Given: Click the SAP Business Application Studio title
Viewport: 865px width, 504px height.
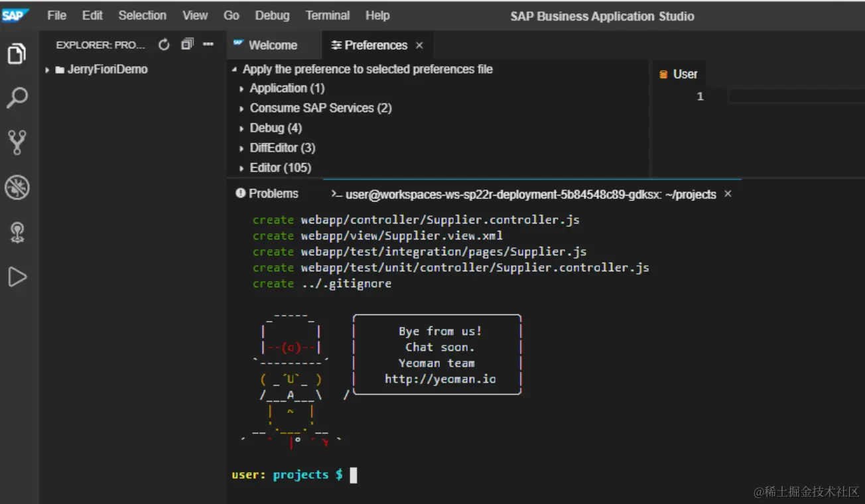Looking at the screenshot, I should pyautogui.click(x=602, y=17).
